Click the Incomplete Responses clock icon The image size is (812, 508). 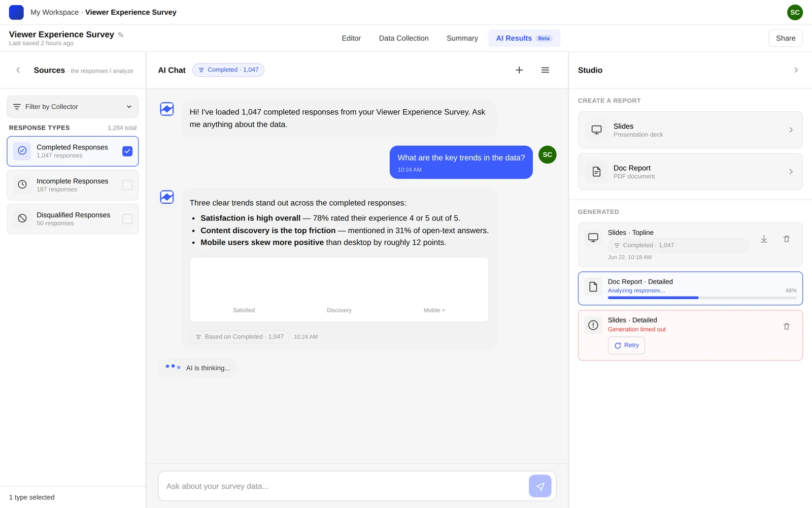click(22, 185)
